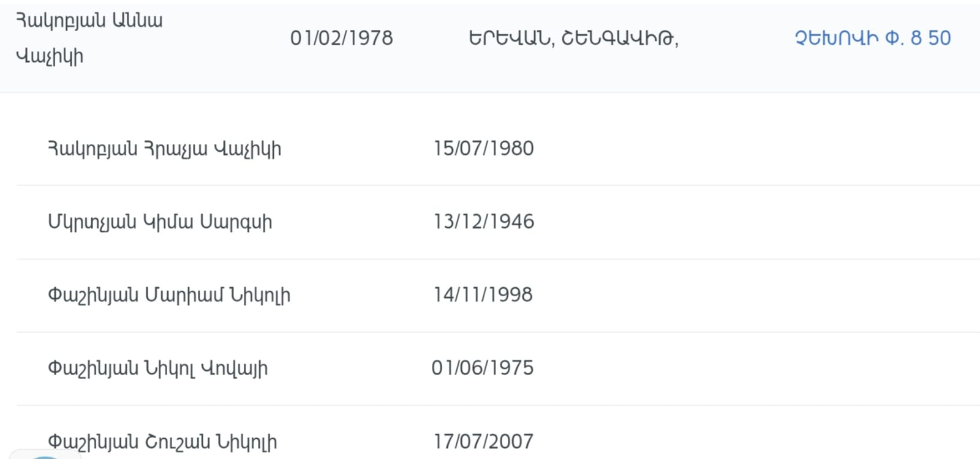The width and height of the screenshot is (980, 459).
Task: Click the birth date 01/02/1978
Action: click(341, 39)
